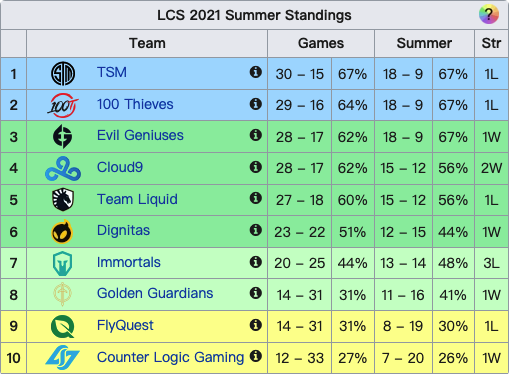Show info popup for Counter Logic Gaming

[256, 356]
